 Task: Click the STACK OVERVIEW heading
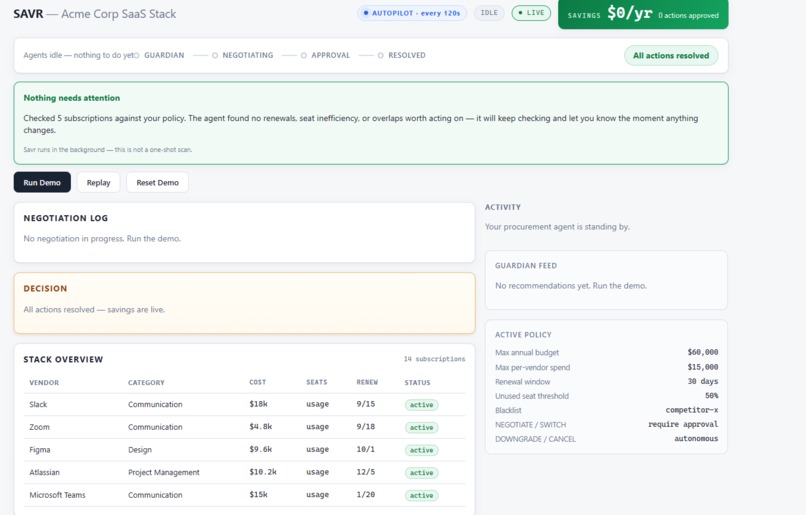tap(63, 359)
